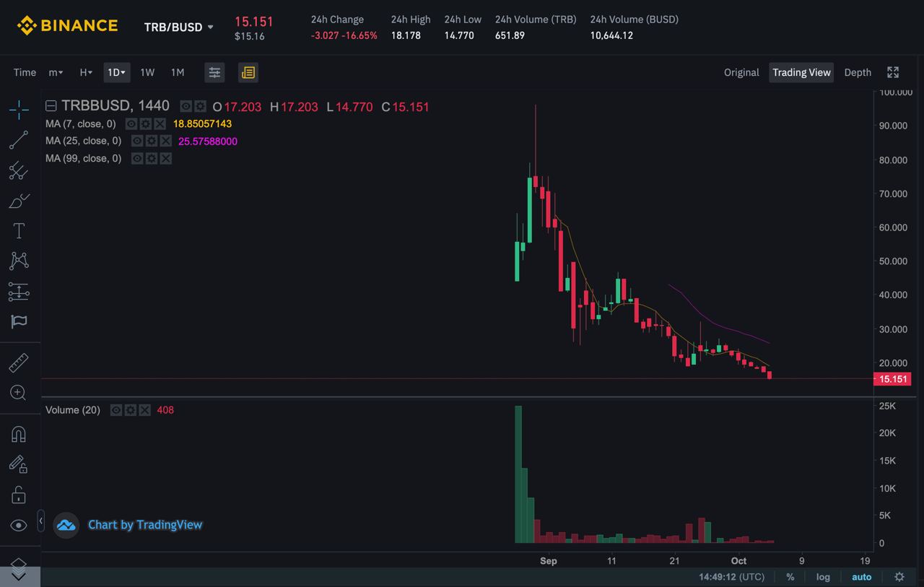The image size is (924, 587).
Task: Switch to Depth chart
Action: tap(858, 72)
